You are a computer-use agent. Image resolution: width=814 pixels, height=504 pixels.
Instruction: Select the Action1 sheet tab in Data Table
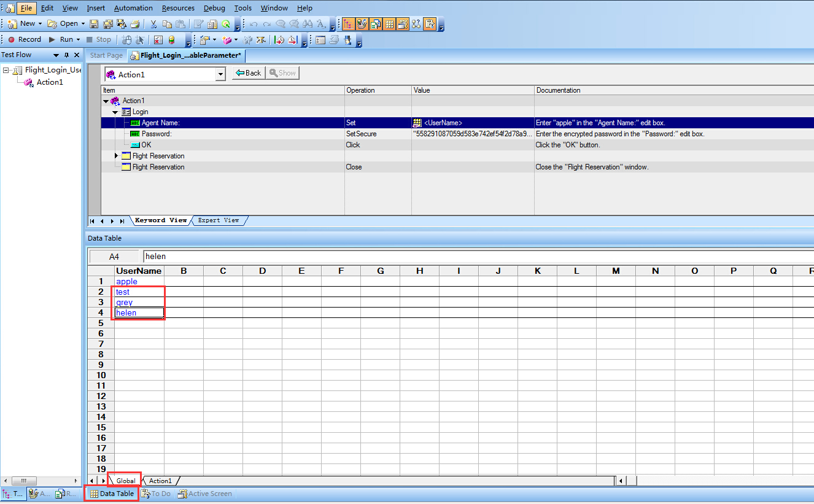pyautogui.click(x=160, y=481)
